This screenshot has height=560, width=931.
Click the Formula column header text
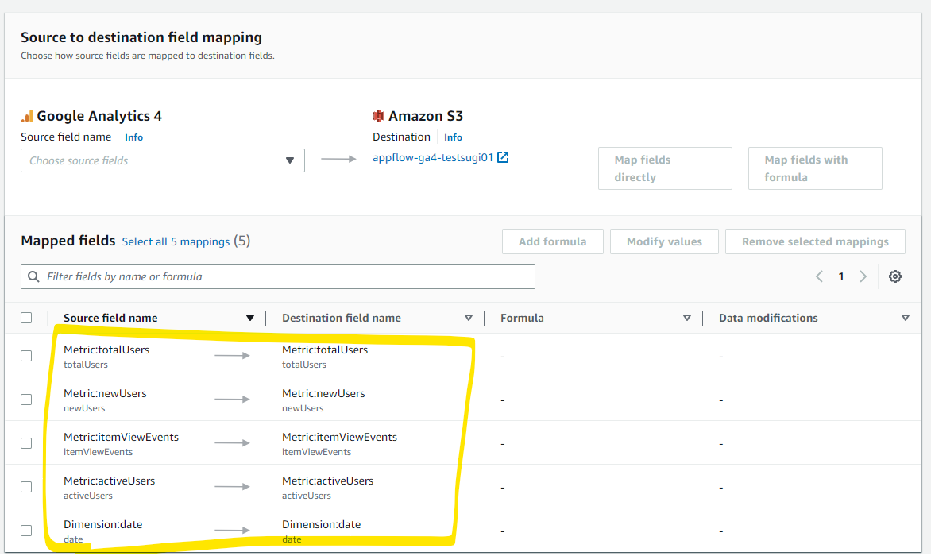tap(522, 319)
